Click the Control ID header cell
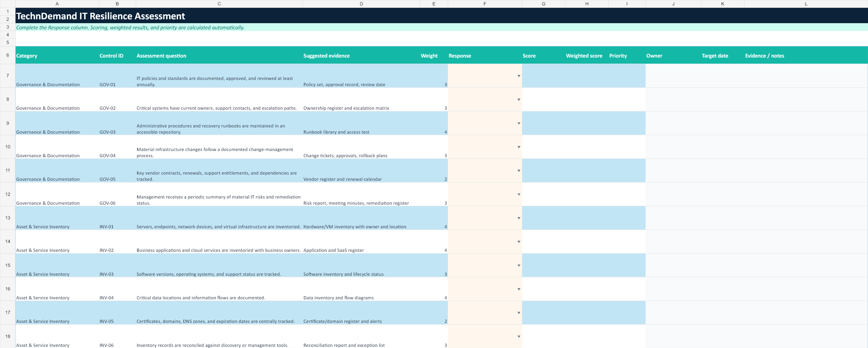The image size is (868, 348). pos(117,56)
